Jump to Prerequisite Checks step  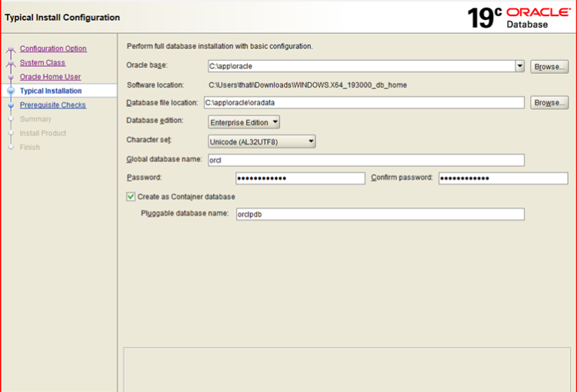[x=52, y=105]
